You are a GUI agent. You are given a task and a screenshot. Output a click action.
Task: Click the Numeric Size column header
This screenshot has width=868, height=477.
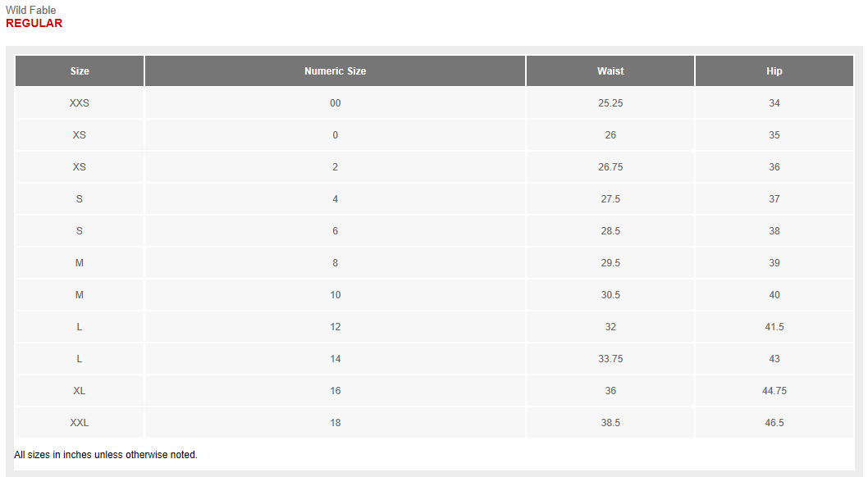335,70
